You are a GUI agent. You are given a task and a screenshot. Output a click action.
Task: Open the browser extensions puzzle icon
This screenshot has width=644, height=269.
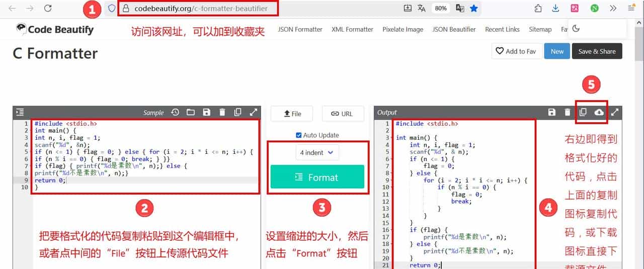point(538,8)
